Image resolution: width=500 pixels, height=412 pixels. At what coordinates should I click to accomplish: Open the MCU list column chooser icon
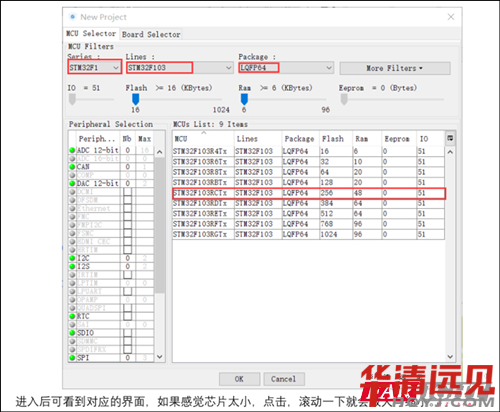click(x=450, y=138)
